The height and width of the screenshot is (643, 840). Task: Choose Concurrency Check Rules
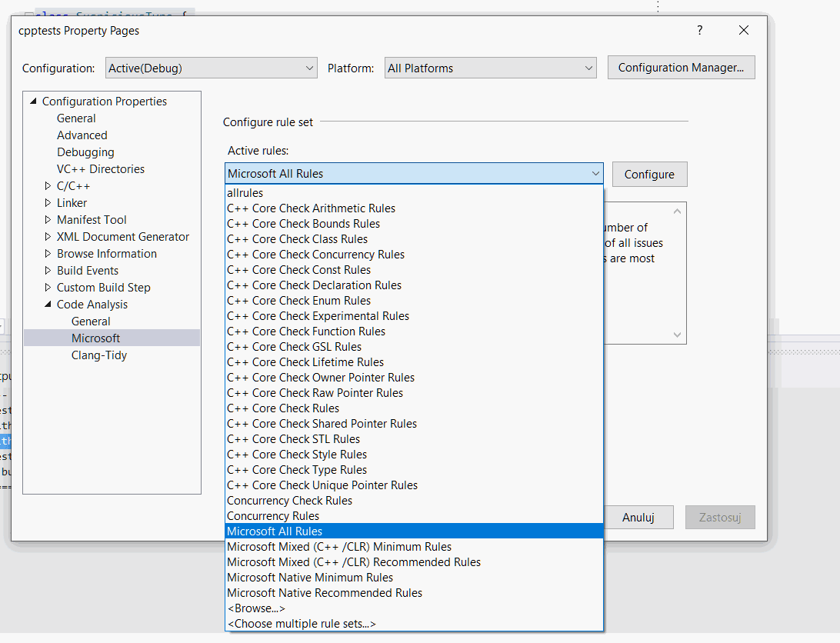click(x=414, y=501)
